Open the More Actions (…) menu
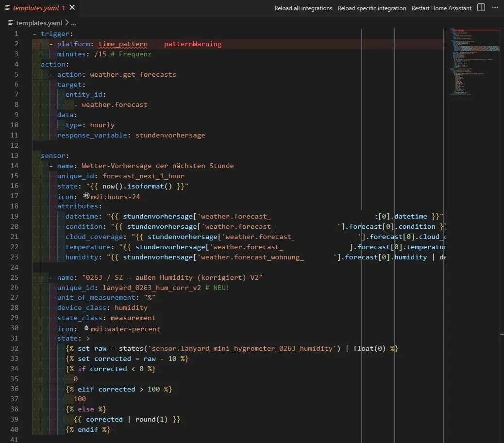Image resolution: width=504 pixels, height=443 pixels. click(x=496, y=8)
